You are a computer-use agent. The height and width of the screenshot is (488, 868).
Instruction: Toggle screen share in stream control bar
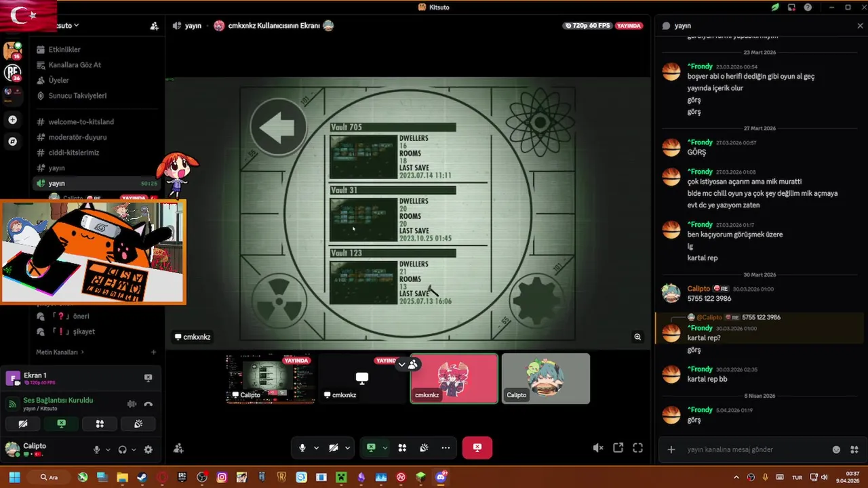tap(371, 448)
